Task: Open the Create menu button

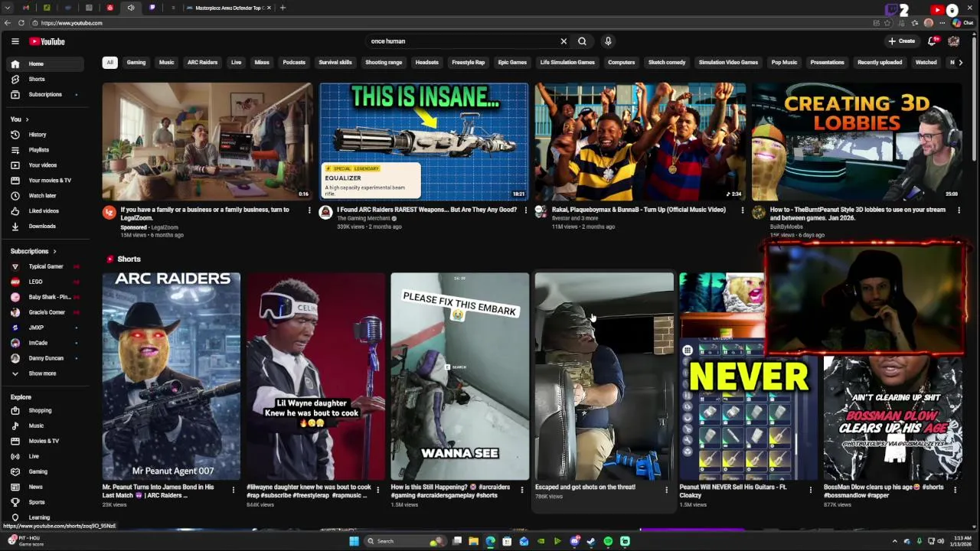Action: tap(902, 41)
